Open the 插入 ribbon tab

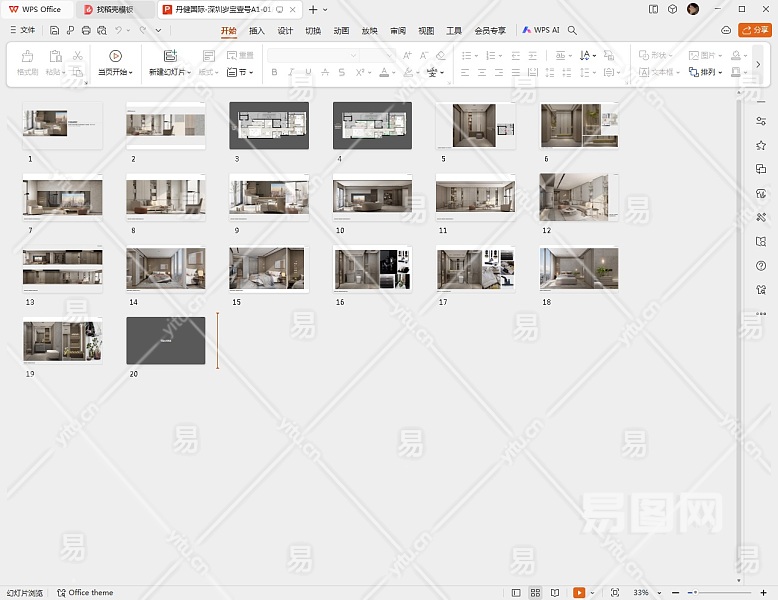pos(257,31)
